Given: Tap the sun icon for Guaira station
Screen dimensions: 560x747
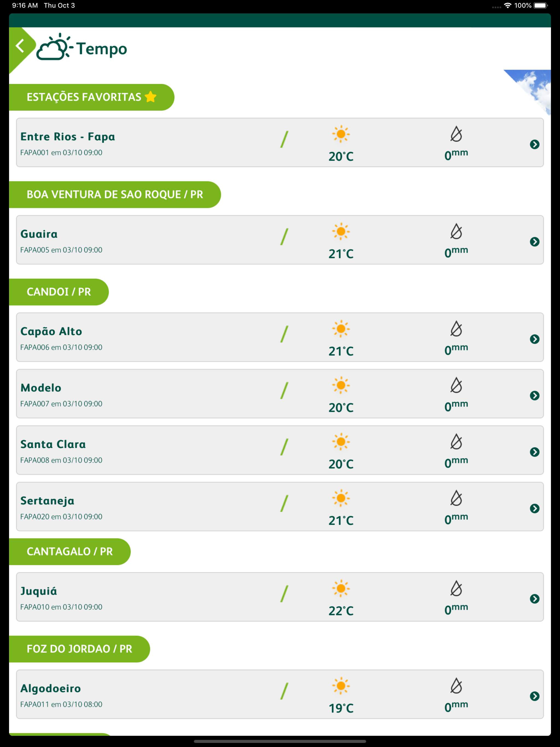Looking at the screenshot, I should (341, 231).
